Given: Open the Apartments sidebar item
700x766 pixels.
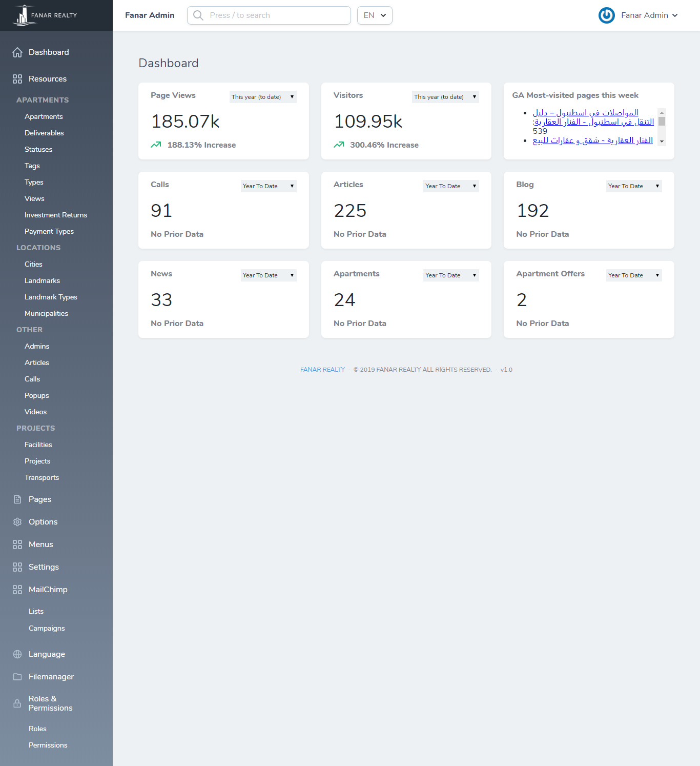Looking at the screenshot, I should [44, 117].
